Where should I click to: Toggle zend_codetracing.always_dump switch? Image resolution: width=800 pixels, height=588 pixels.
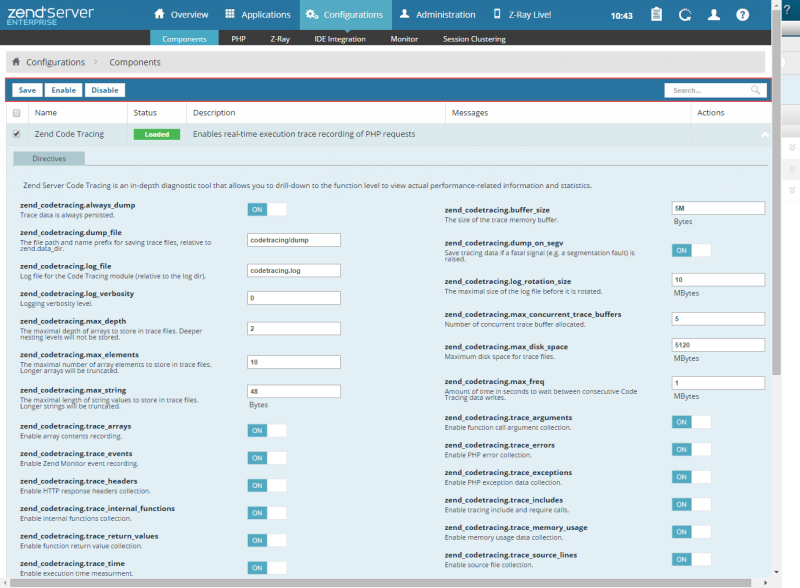point(266,209)
